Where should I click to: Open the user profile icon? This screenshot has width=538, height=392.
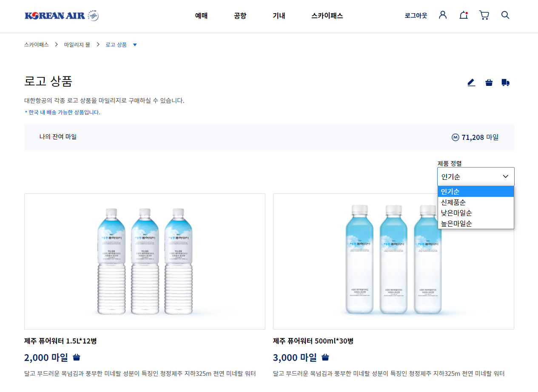pos(443,15)
